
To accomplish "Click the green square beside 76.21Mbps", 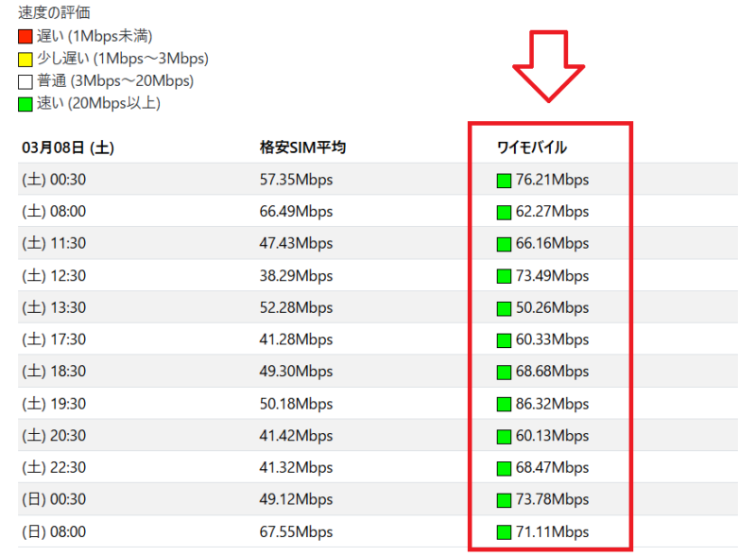I will (504, 181).
